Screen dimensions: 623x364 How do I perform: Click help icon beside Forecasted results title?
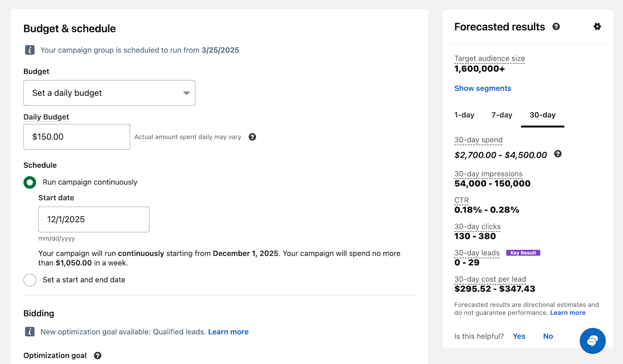pos(556,27)
